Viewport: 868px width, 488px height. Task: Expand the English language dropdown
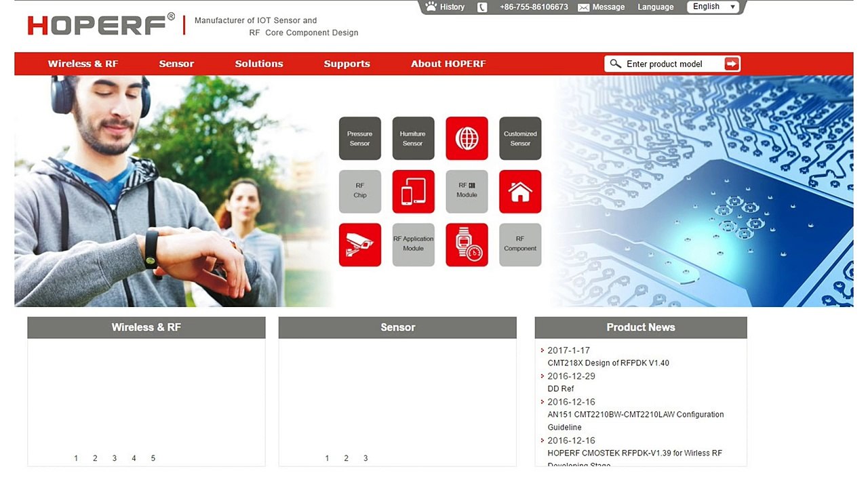click(713, 7)
